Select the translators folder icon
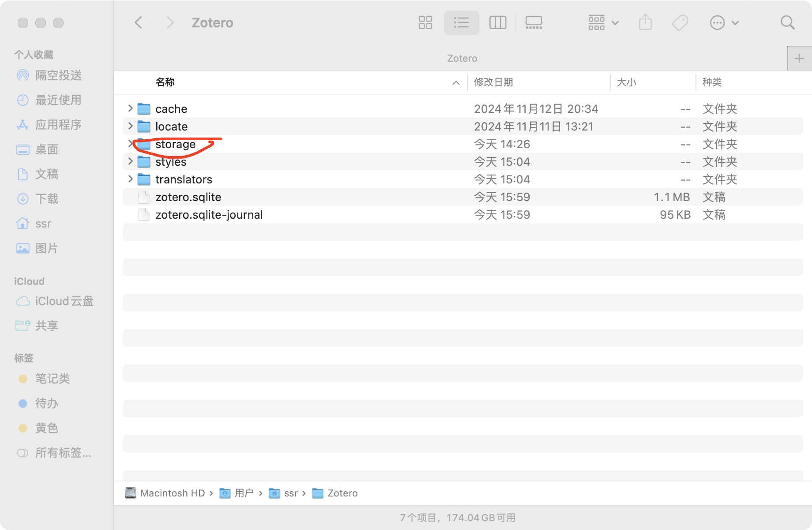 (x=144, y=179)
